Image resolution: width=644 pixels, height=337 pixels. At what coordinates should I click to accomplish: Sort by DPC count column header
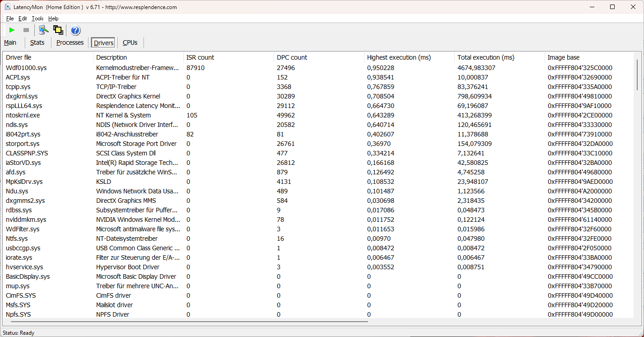point(292,57)
